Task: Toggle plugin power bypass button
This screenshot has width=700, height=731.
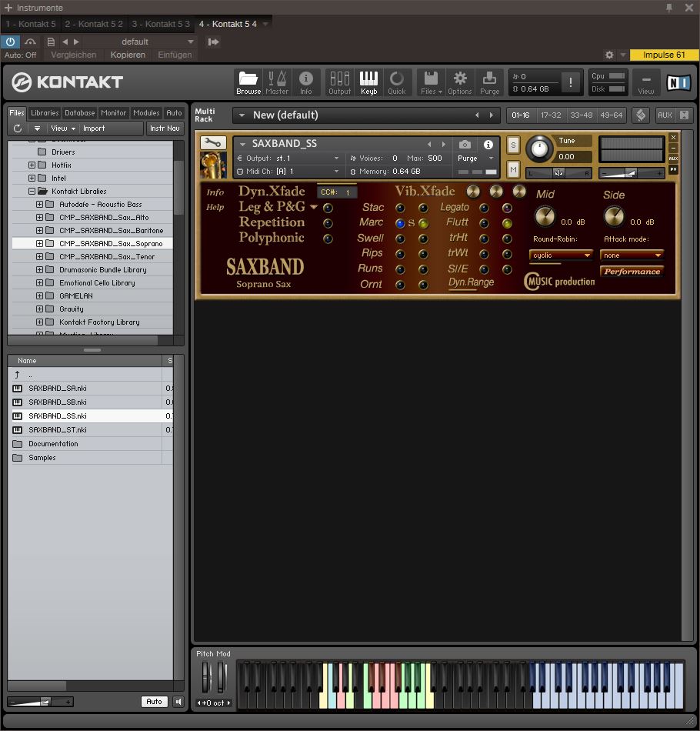Action: [x=10, y=42]
